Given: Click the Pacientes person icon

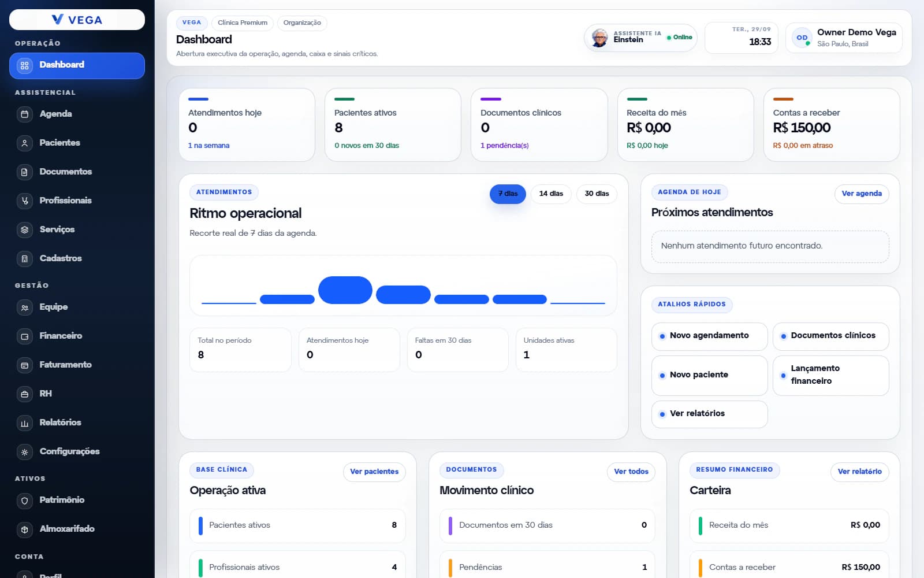Looking at the screenshot, I should click(24, 143).
